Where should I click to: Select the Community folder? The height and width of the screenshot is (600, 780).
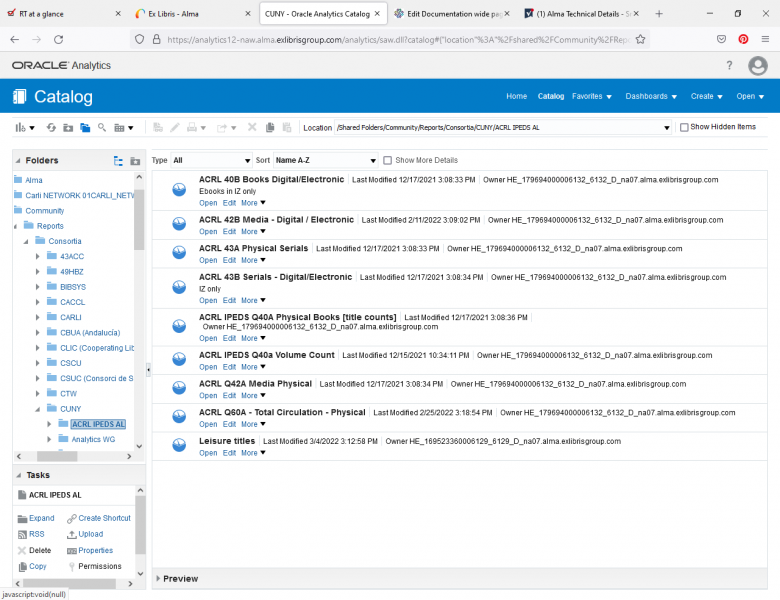click(45, 211)
